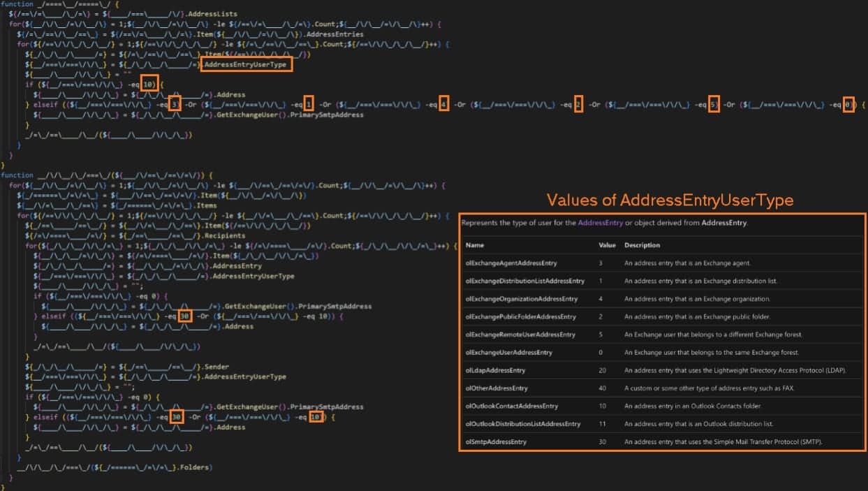The image size is (868, 491).
Task: Click the Description column header
Action: (642, 245)
